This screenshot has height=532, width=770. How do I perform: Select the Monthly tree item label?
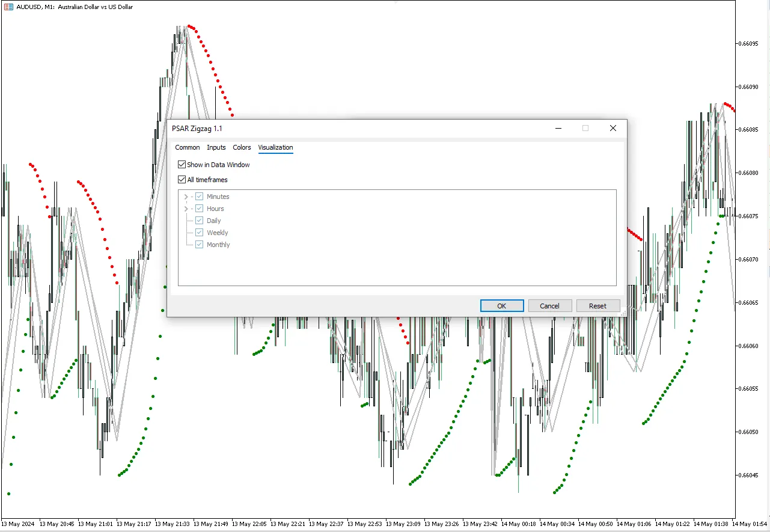pos(218,245)
